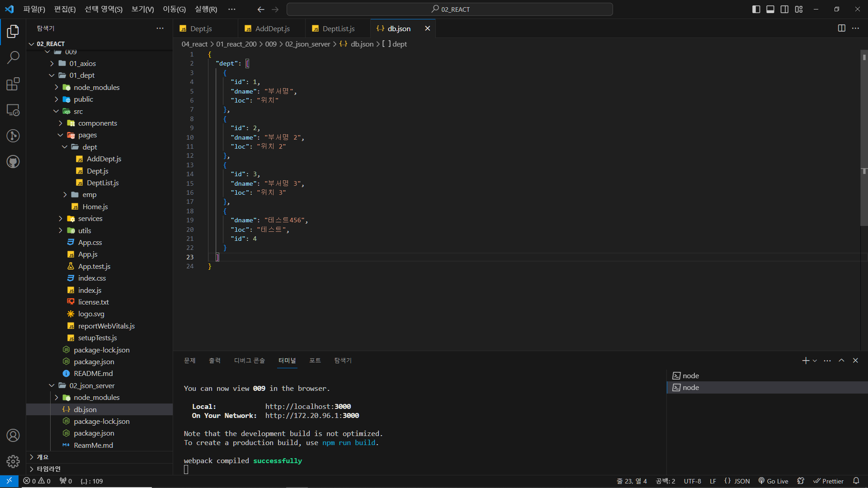Open the Remote Explorer icon
868x488 pixels.
tap(13, 110)
